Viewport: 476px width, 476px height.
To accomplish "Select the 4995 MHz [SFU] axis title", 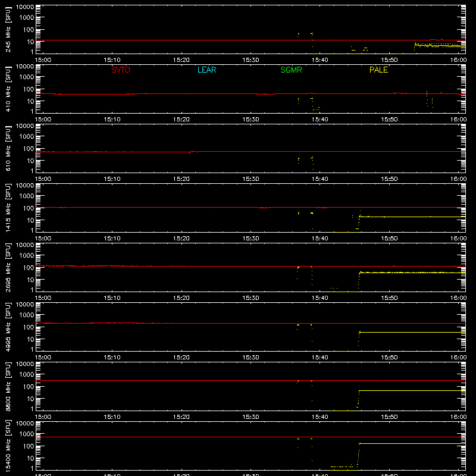I will [8, 327].
